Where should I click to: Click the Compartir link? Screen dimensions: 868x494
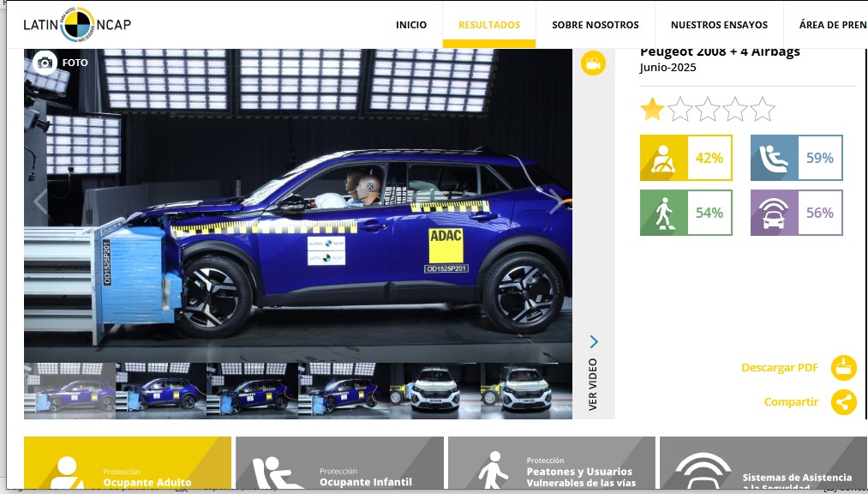point(791,402)
